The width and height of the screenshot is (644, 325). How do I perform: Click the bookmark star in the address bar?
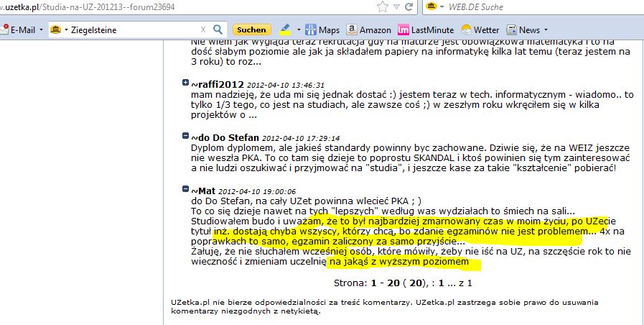point(383,6)
